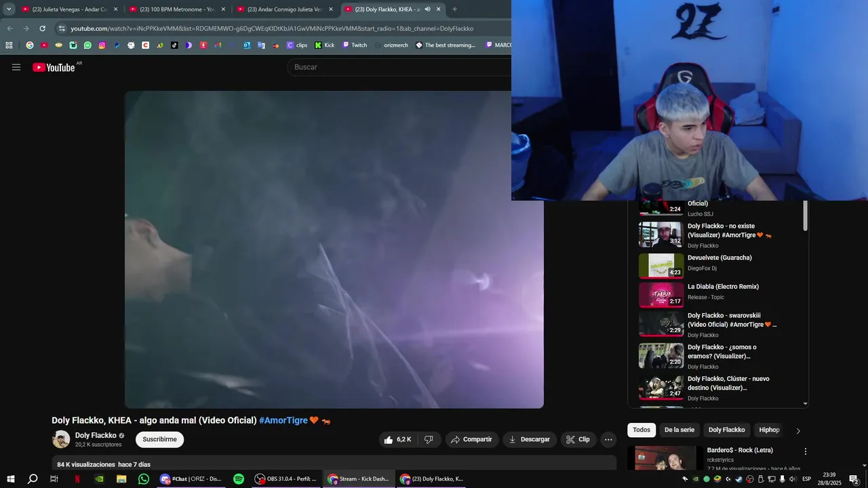Viewport: 868px width, 488px height.
Task: Open the Chrome apps grid shortcut
Action: (x=9, y=45)
